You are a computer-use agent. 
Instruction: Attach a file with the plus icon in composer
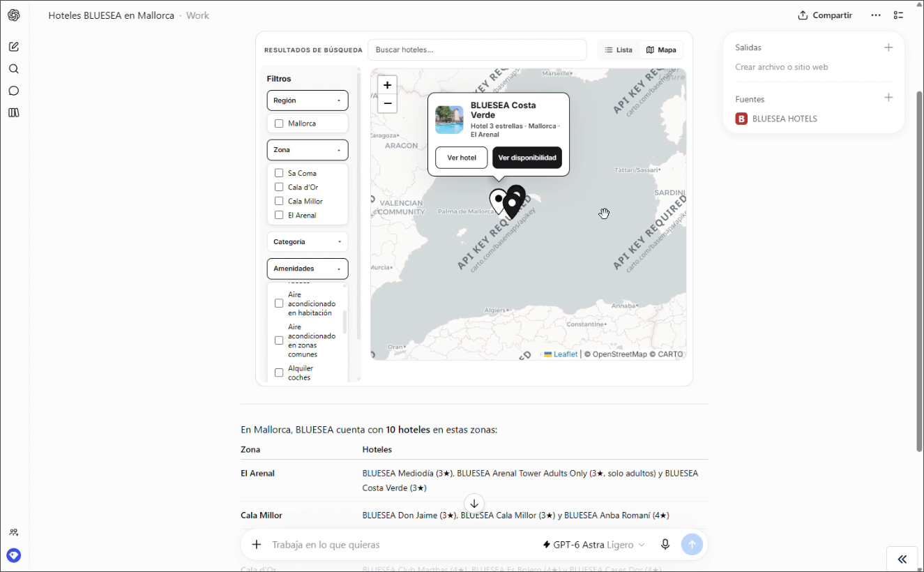(257, 545)
